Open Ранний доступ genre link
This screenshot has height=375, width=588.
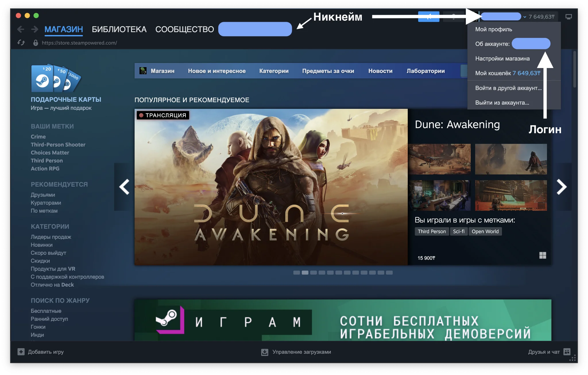[x=49, y=319]
